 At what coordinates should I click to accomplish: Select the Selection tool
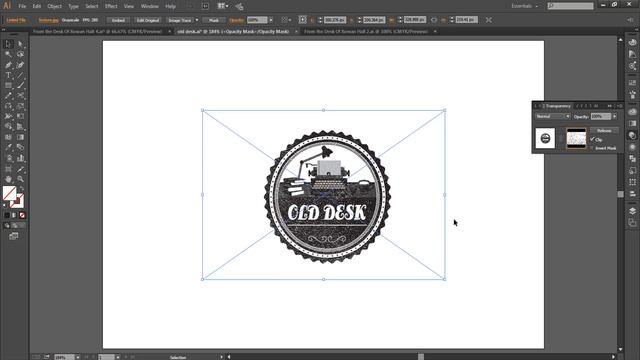coord(8,44)
